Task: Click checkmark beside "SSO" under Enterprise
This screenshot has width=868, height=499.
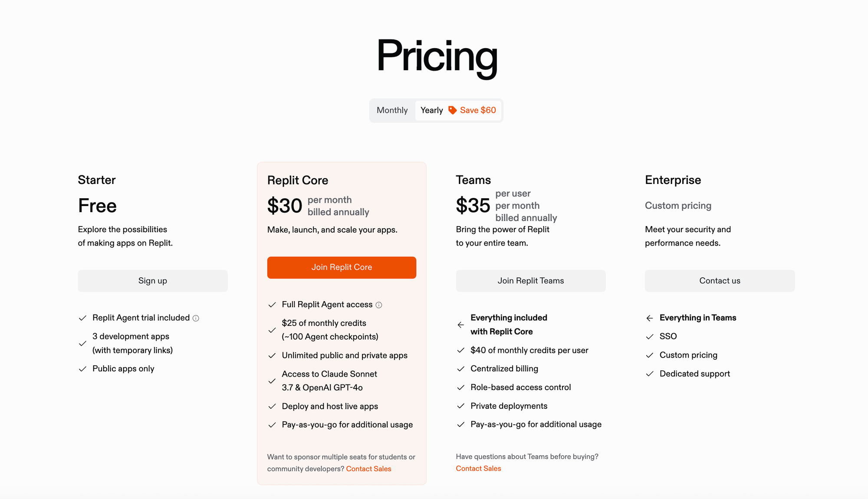Action: (x=651, y=336)
